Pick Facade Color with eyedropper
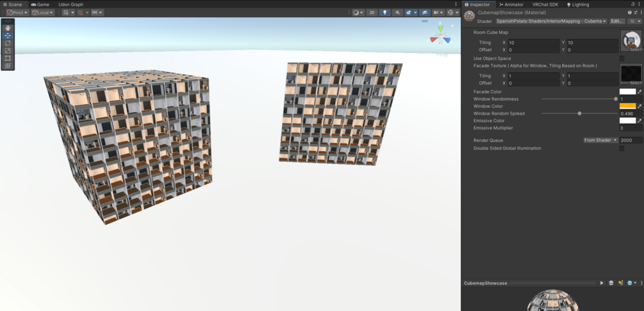 (x=640, y=92)
